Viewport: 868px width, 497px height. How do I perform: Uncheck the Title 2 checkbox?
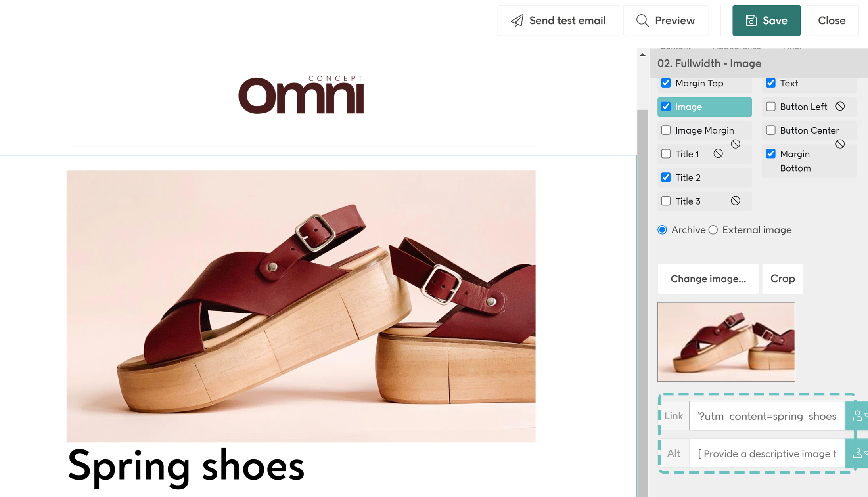point(666,177)
